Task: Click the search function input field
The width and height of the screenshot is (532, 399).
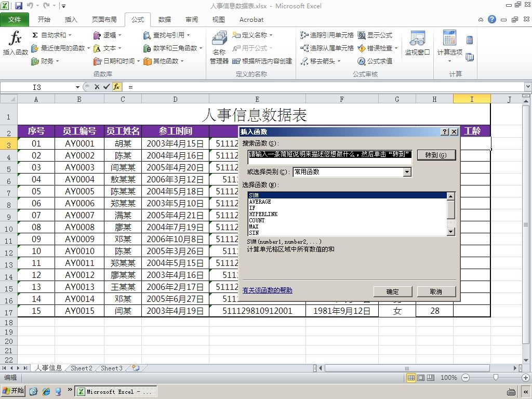Action: pos(330,157)
